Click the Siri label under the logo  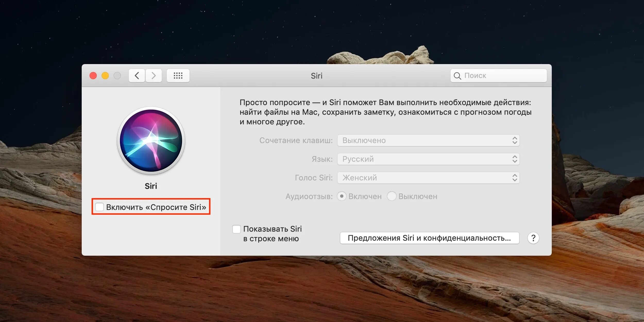pyautogui.click(x=151, y=186)
